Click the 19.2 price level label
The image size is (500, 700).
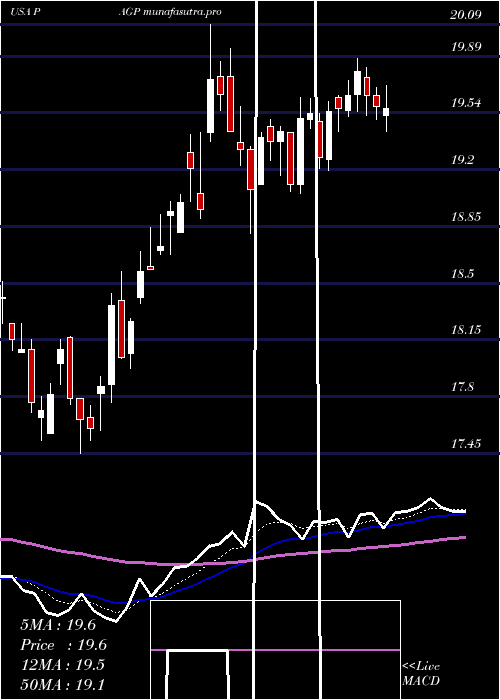point(462,160)
